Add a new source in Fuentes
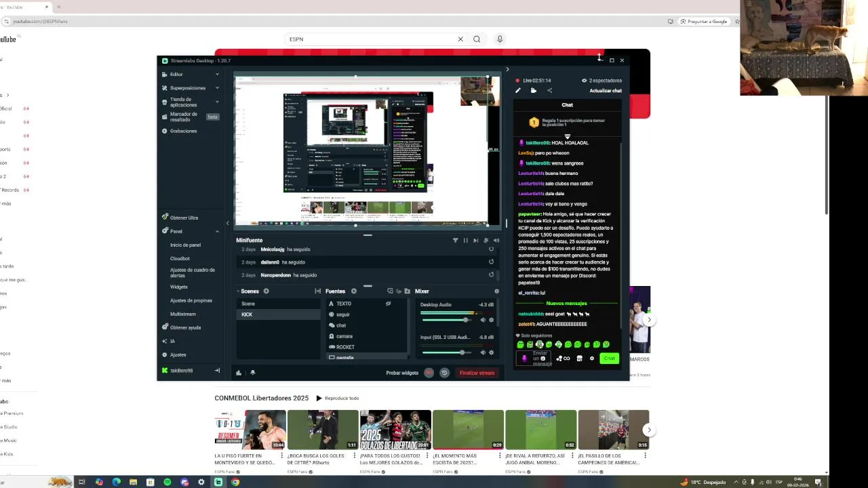868x488 pixels. pos(353,291)
